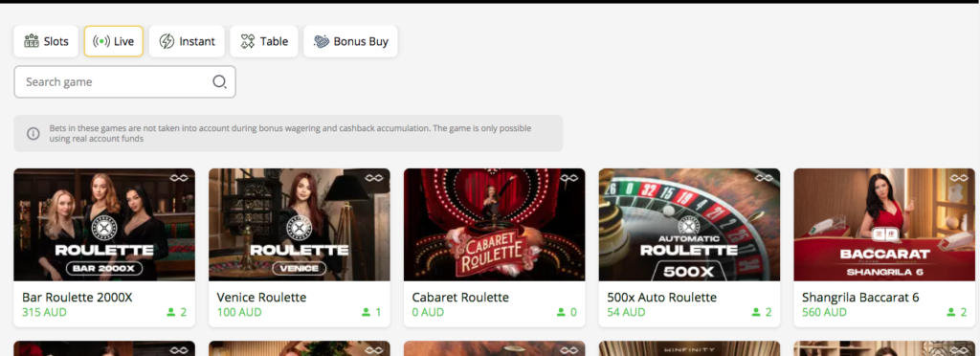Open the Bar Roulette 2000X thumbnail

click(104, 225)
